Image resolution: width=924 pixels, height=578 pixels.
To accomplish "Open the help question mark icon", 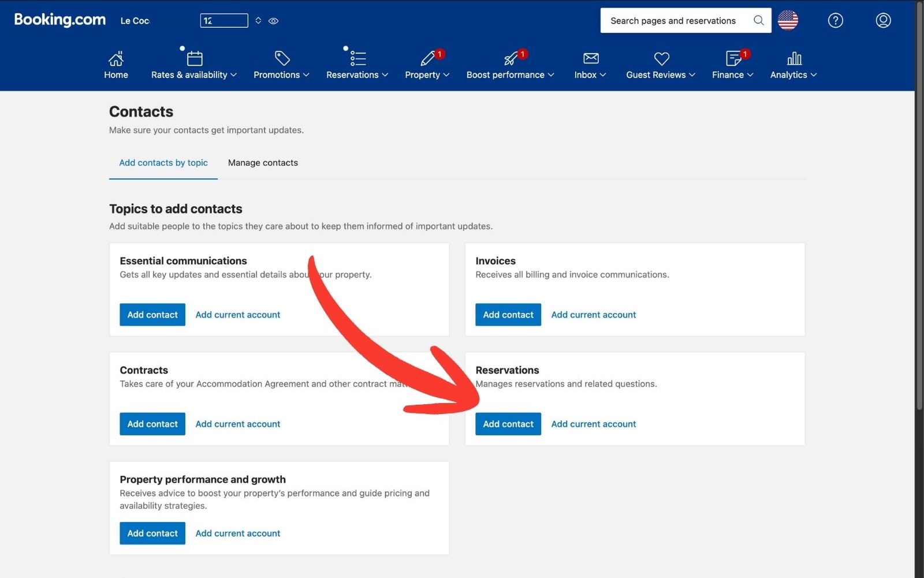I will [835, 20].
